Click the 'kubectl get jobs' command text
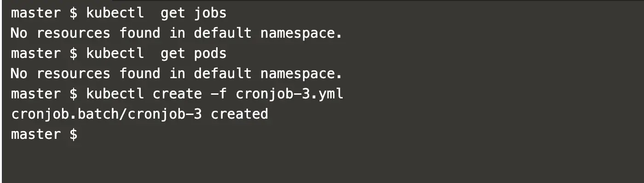The width and height of the screenshot is (644, 183). [156, 13]
